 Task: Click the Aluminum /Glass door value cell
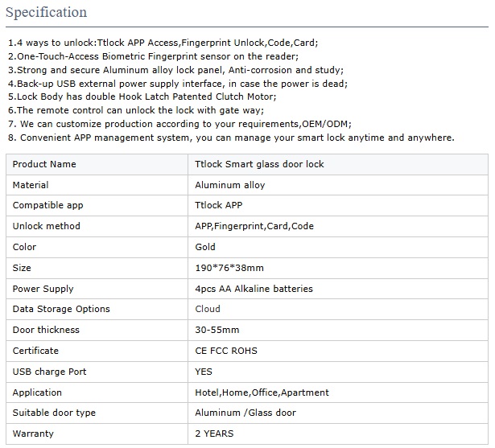point(338,413)
